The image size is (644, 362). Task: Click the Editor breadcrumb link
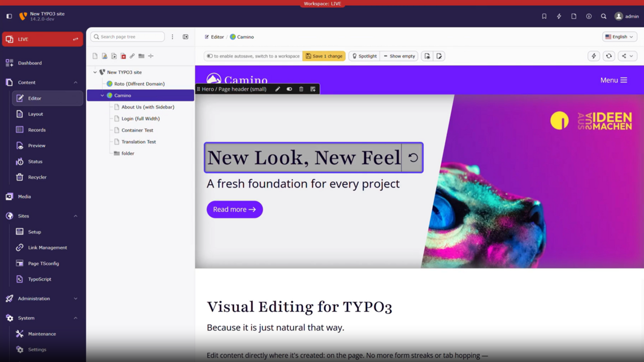point(215,37)
